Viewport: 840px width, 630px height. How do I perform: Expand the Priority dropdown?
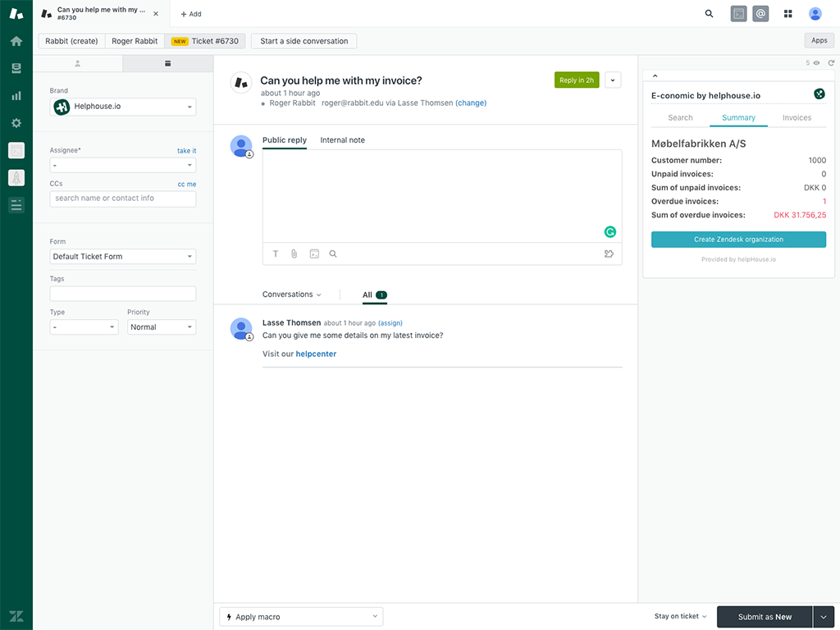pyautogui.click(x=161, y=327)
